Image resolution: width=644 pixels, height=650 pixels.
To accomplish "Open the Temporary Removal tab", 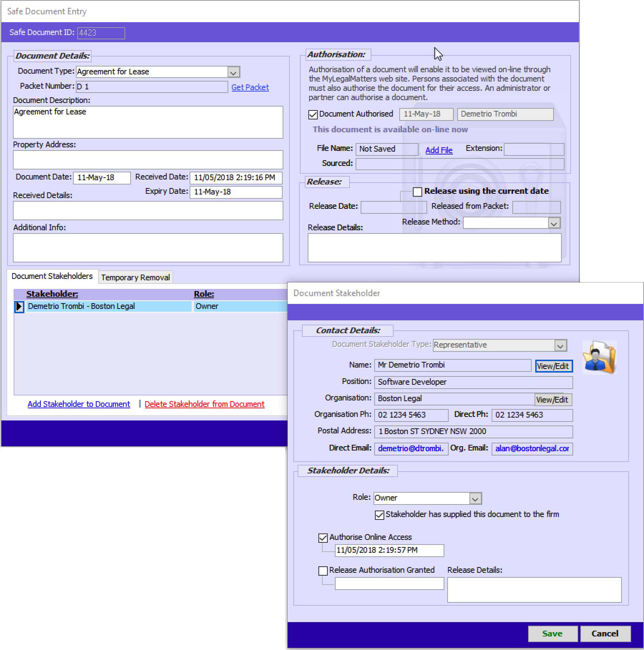I will point(135,277).
